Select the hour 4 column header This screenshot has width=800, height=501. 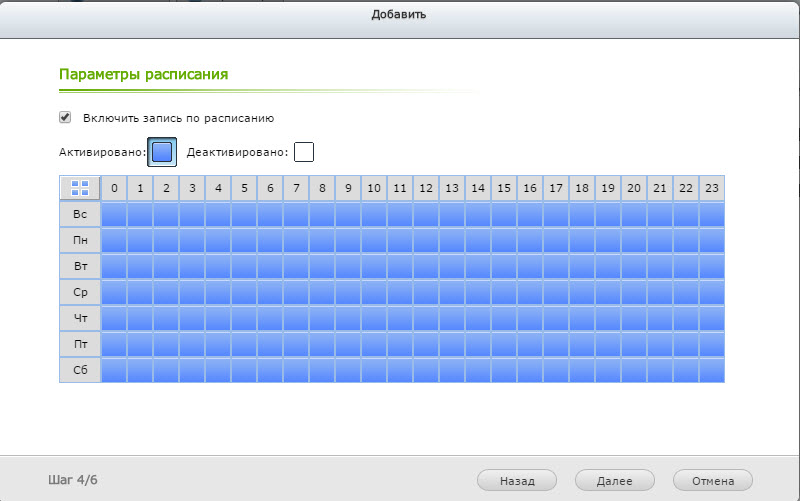[218, 188]
